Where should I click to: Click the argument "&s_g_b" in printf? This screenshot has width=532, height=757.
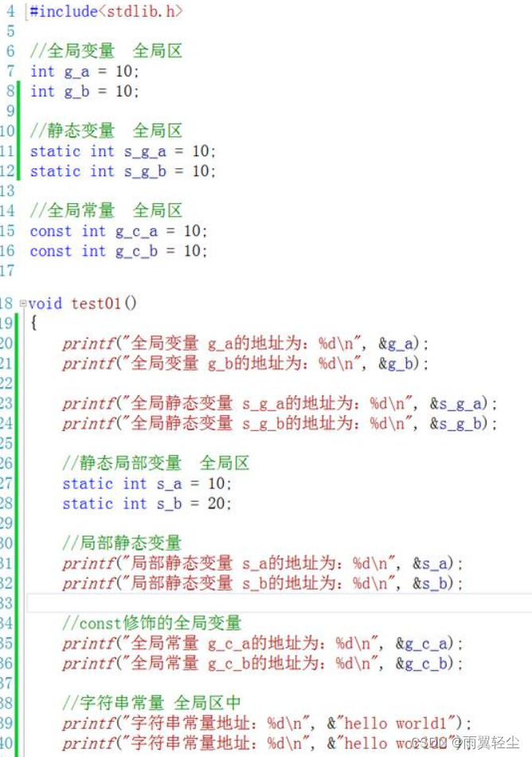[x=456, y=423]
